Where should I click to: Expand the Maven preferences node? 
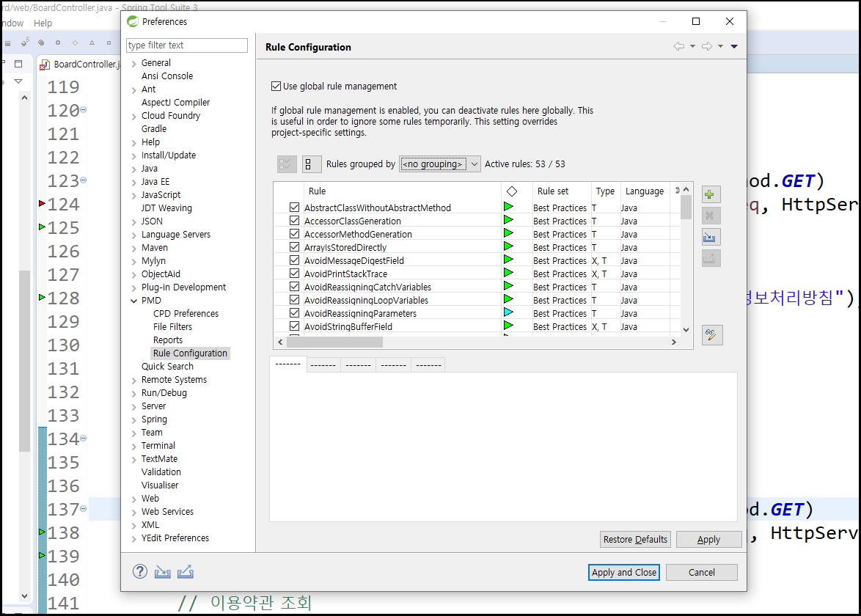click(x=134, y=248)
